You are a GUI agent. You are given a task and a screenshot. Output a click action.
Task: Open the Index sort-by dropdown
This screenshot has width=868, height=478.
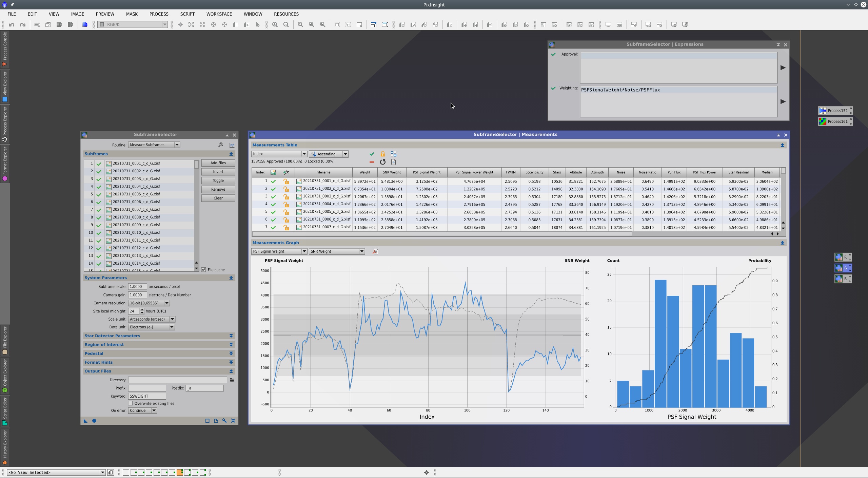pos(279,154)
